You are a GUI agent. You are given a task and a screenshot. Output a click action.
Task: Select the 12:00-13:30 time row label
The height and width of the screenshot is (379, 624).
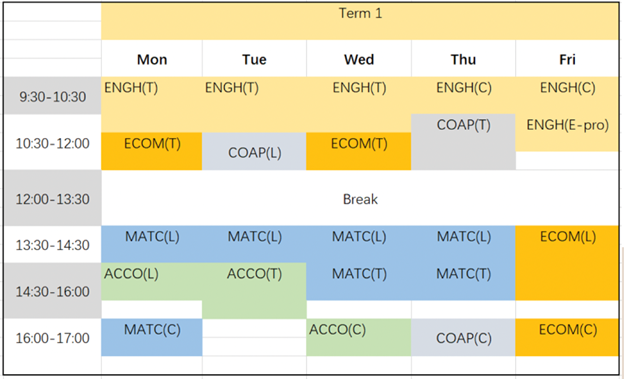(53, 198)
